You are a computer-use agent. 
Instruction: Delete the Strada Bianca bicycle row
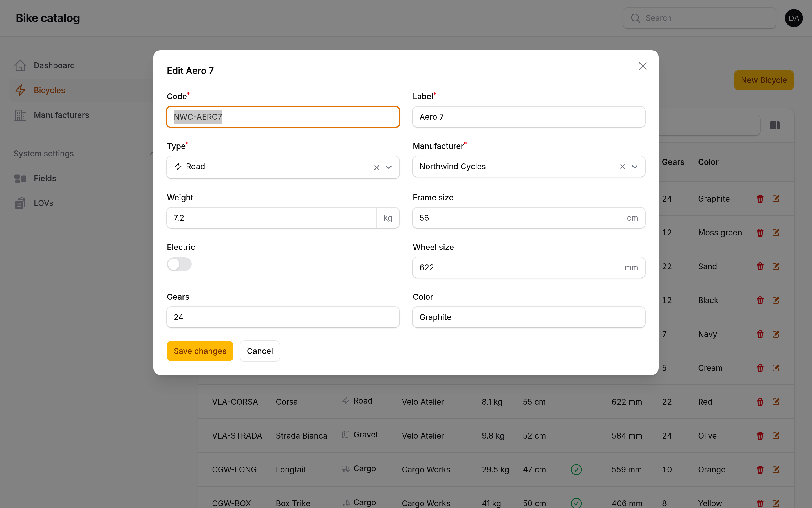tap(760, 436)
